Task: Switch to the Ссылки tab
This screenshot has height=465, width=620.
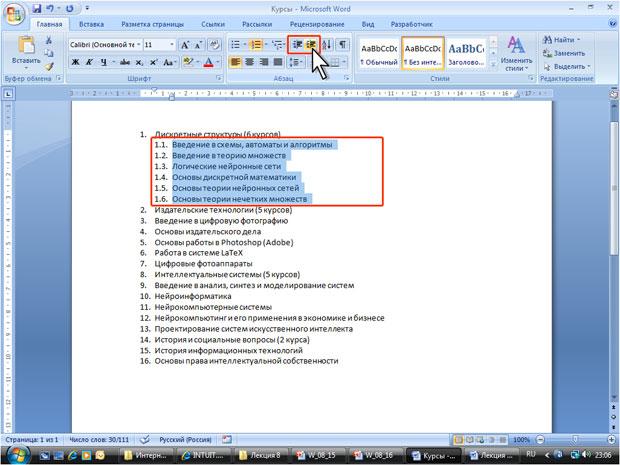Action: point(213,24)
